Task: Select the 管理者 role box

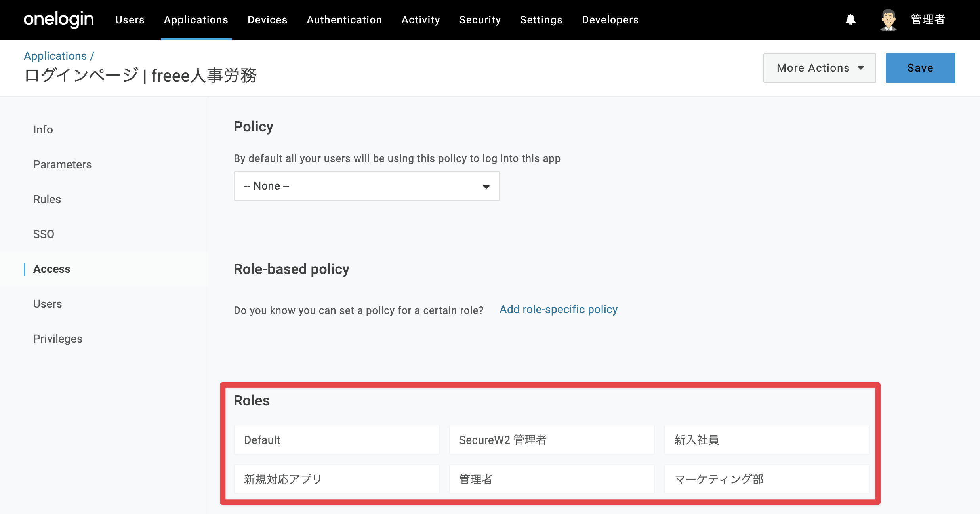Action: (551, 479)
